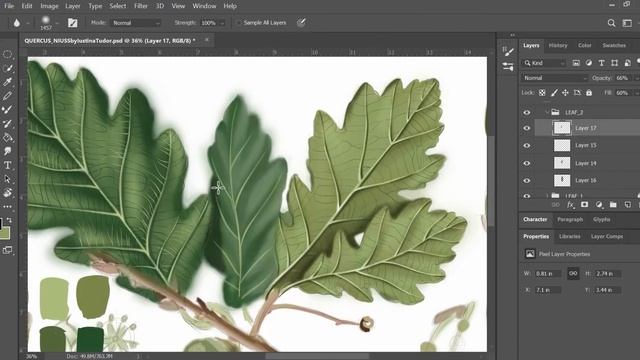Open the Brush Settings collapsed panel icon

[508, 51]
